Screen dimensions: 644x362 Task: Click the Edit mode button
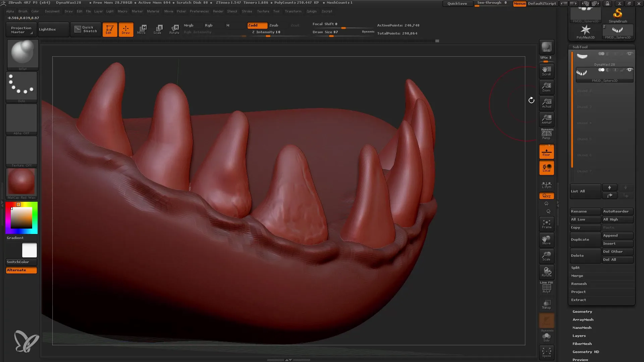(109, 29)
